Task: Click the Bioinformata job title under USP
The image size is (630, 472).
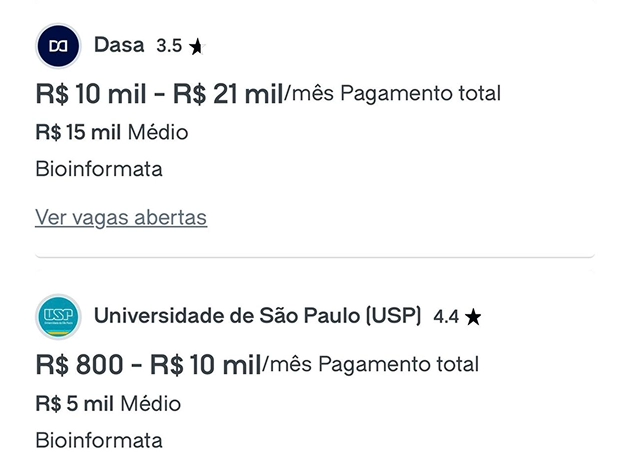Action: pos(98,440)
